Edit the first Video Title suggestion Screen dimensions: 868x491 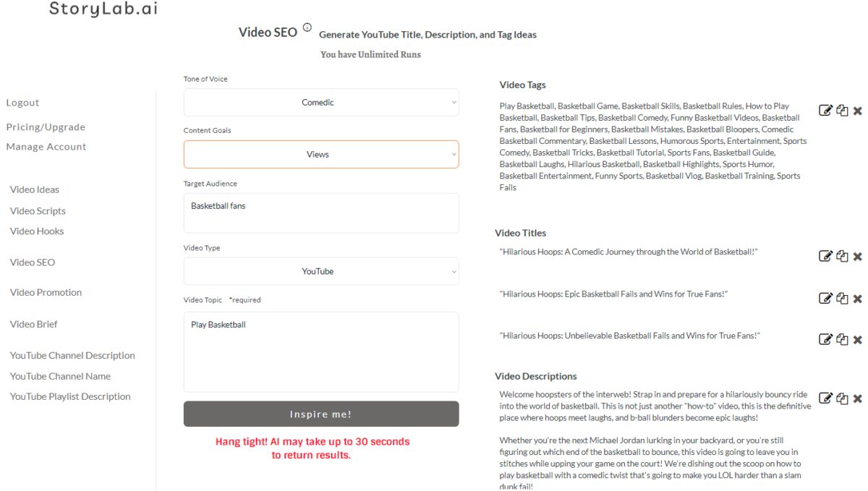pyautogui.click(x=825, y=255)
